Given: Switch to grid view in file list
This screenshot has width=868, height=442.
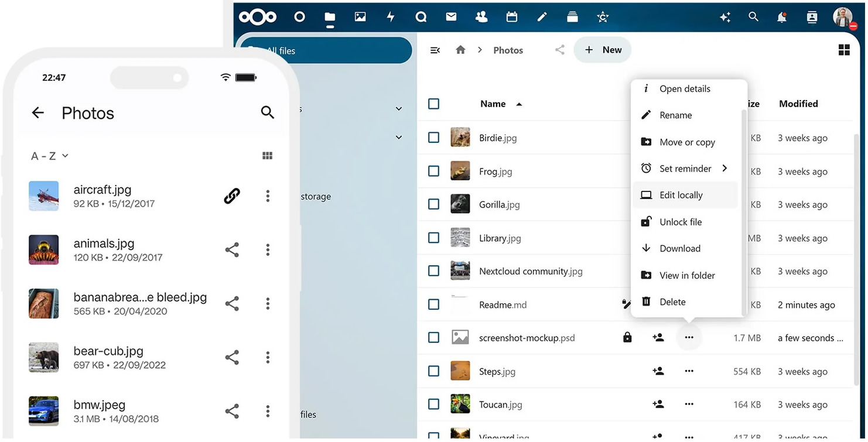Looking at the screenshot, I should pos(844,50).
